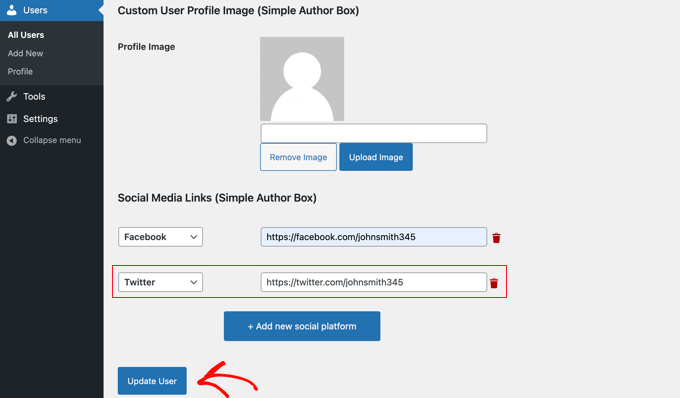
Task: Click the Profile Image label
Action: pyautogui.click(x=146, y=47)
